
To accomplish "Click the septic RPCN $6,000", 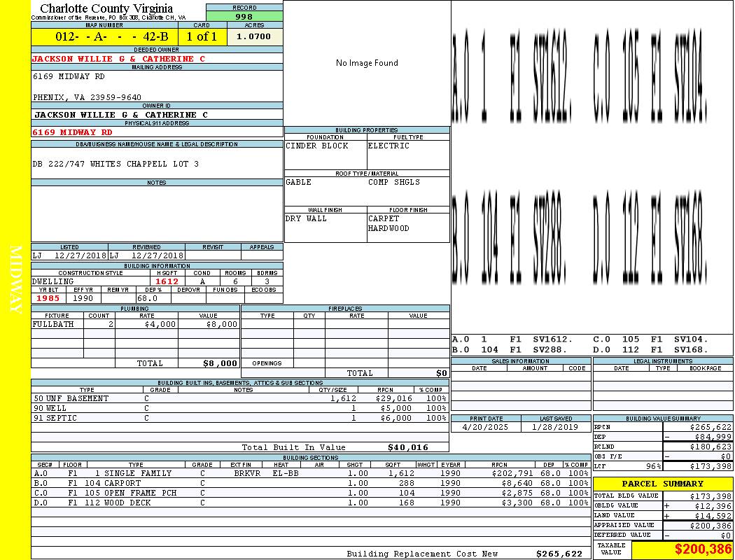I will click(x=396, y=419).
